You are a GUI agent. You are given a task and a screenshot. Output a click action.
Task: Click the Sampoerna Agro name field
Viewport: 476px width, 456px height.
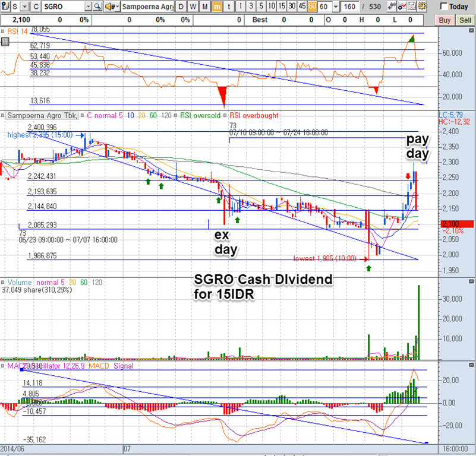(x=148, y=7)
